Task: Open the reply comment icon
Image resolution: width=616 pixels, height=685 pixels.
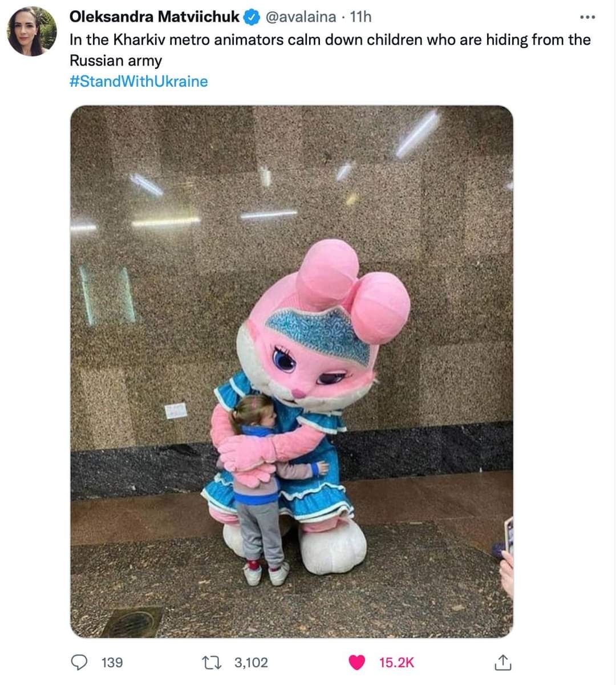Action: pos(78,662)
